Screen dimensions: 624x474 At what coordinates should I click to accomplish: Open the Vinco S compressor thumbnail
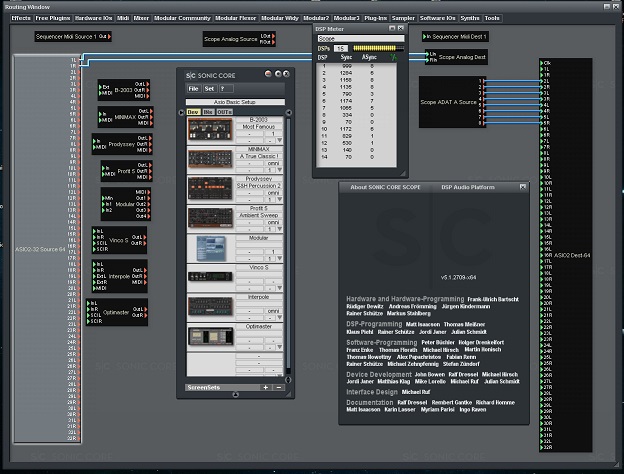click(x=210, y=276)
